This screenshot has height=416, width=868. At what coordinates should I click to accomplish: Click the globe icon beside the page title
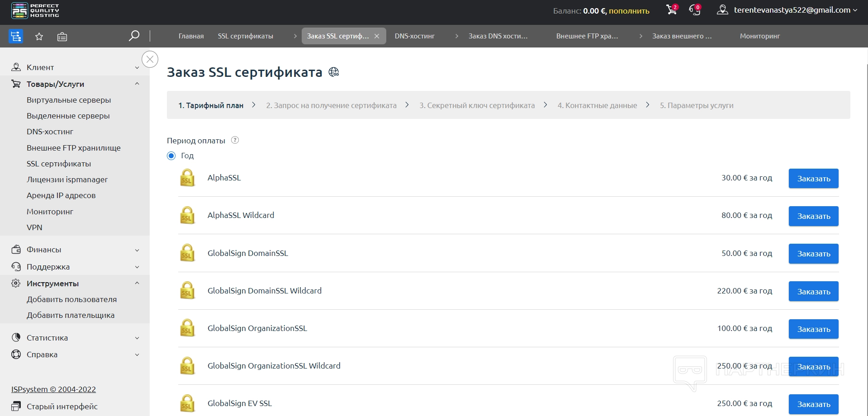click(x=334, y=72)
